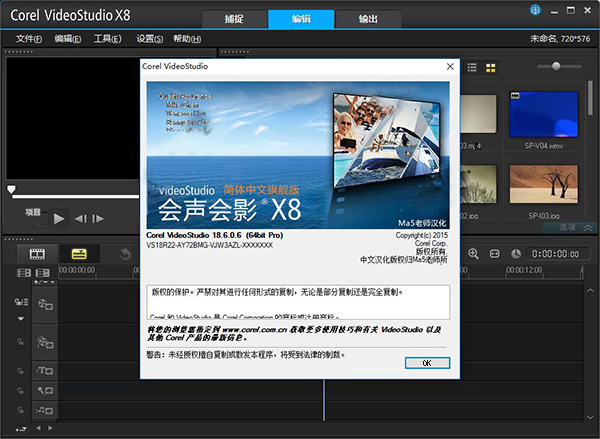Viewport: 600px width, 439px height.
Task: Toggle the overlay track lock icon
Action: click(19, 342)
